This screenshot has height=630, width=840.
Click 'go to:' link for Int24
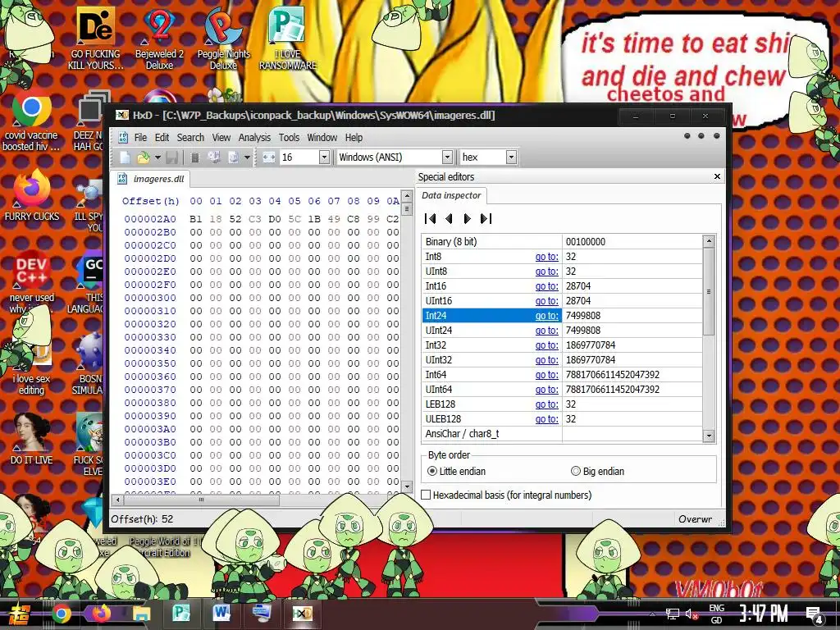[x=546, y=316]
